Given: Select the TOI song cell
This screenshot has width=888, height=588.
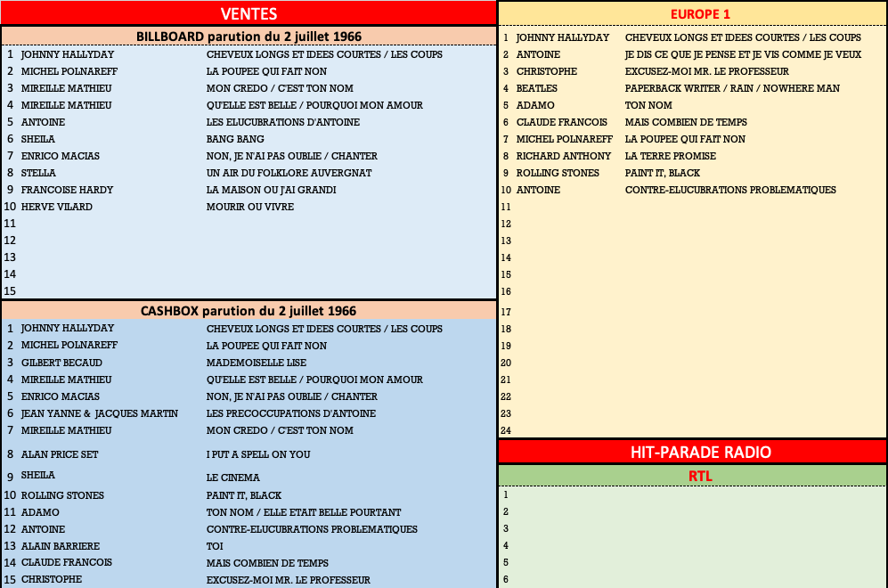Looking at the screenshot, I should pyautogui.click(x=215, y=547).
